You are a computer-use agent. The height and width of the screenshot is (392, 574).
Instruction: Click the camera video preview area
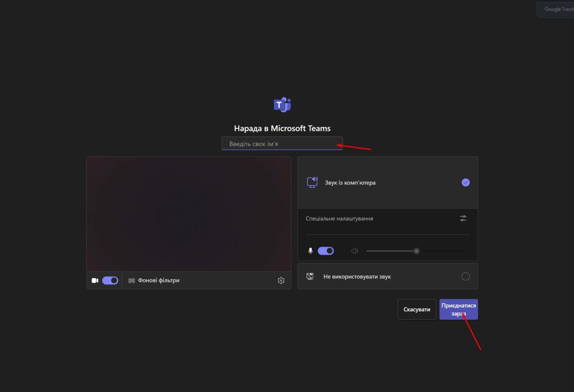click(188, 214)
